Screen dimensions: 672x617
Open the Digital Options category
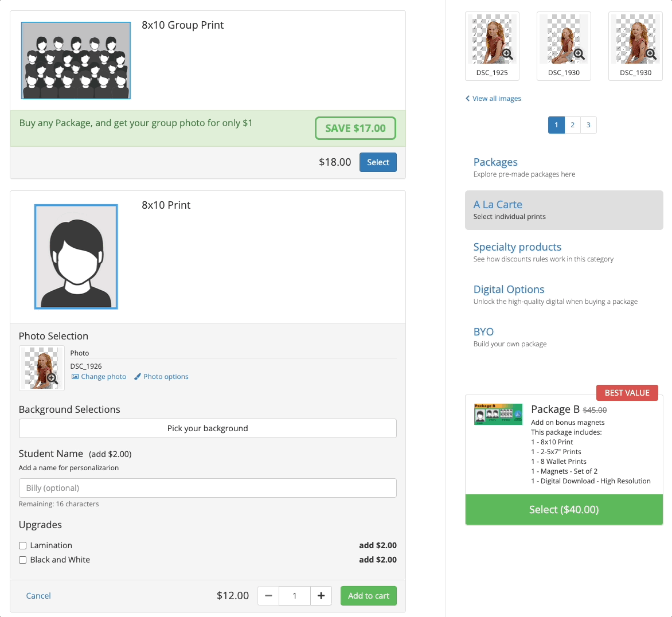(509, 289)
